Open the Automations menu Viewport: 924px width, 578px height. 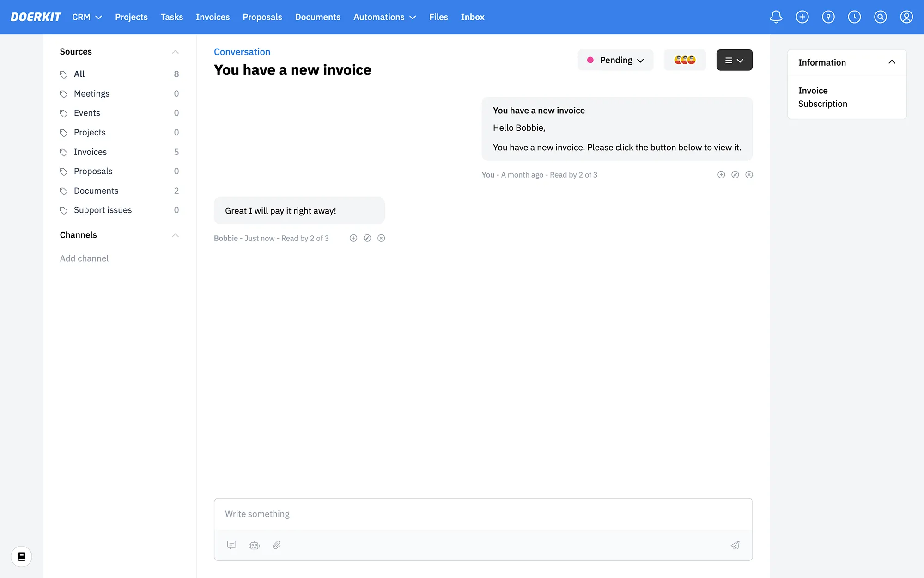[x=384, y=17]
